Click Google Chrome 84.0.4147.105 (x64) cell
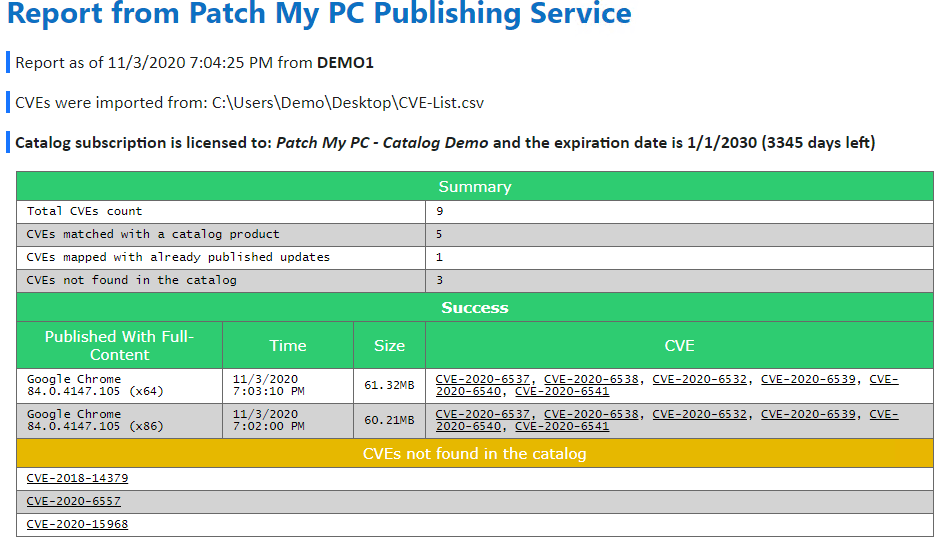The image size is (937, 542). [x=120, y=385]
